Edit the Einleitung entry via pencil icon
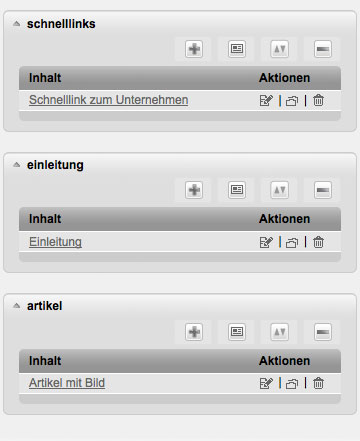Viewport: 360px width, 441px height. click(x=266, y=242)
